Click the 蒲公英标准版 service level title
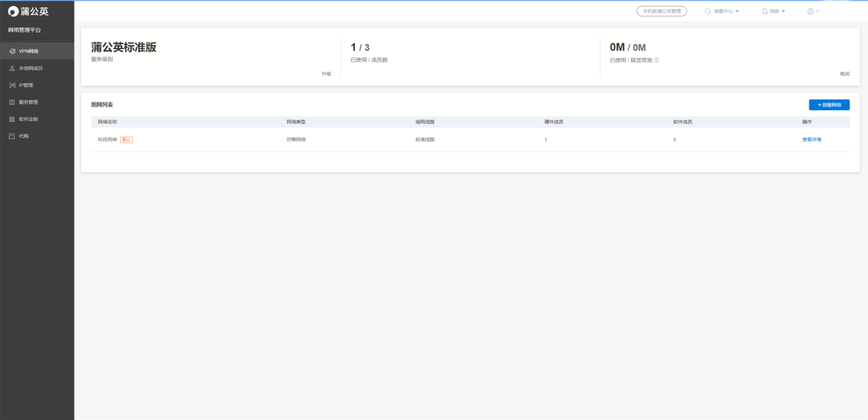868x420 pixels. (x=124, y=47)
